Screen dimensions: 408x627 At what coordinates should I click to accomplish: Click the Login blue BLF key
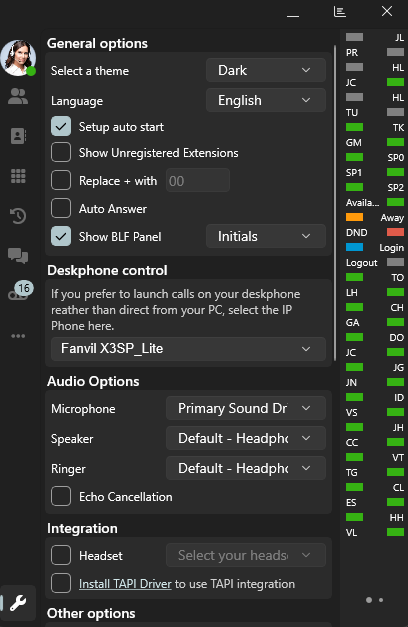[x=375, y=248]
